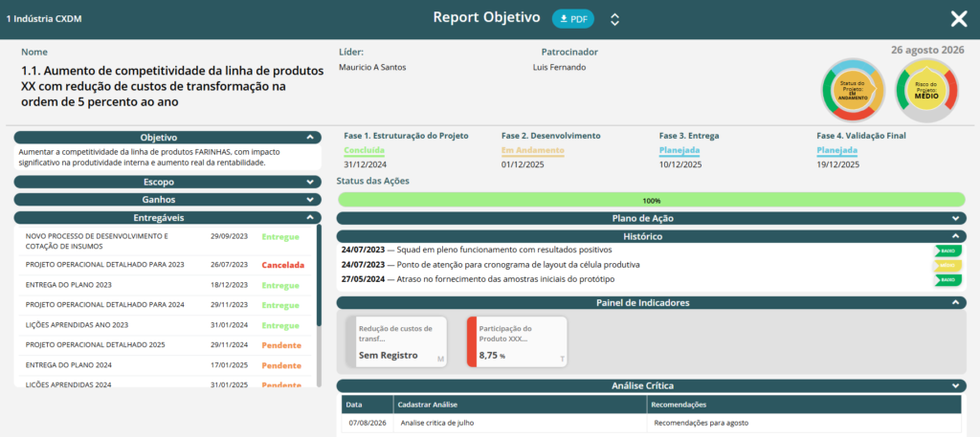Image resolution: width=980 pixels, height=437 pixels.
Task: Click sponsor name Luis Fernando
Action: [x=559, y=68]
